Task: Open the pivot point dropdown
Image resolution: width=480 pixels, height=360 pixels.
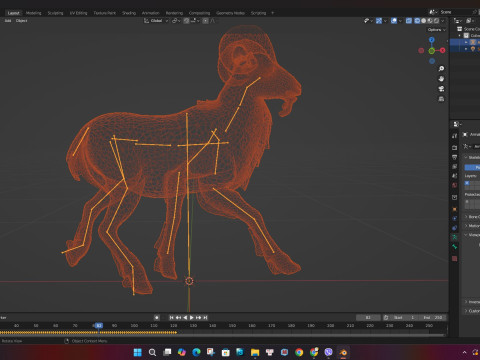Action: tap(176, 21)
